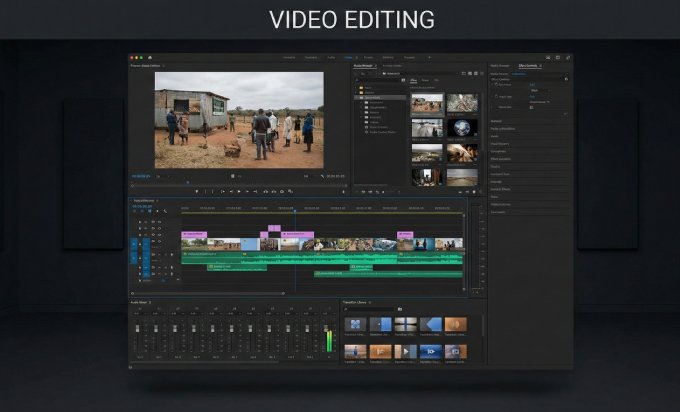680x412 pixels.
Task: Click the timeline playhead marker
Action: click(x=295, y=212)
